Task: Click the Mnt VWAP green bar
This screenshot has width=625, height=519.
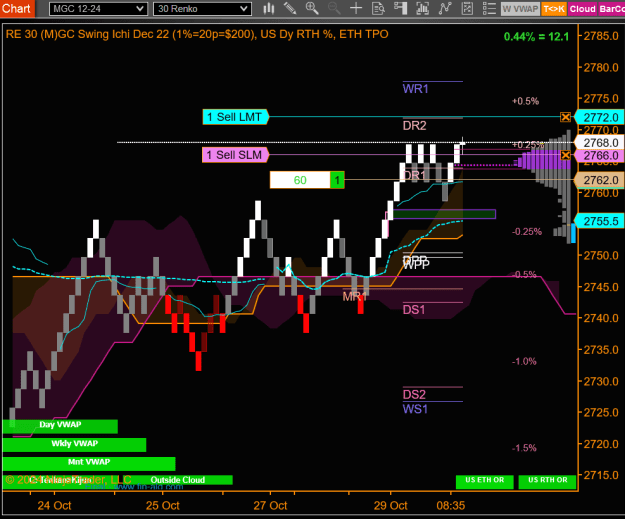Action: pyautogui.click(x=88, y=462)
